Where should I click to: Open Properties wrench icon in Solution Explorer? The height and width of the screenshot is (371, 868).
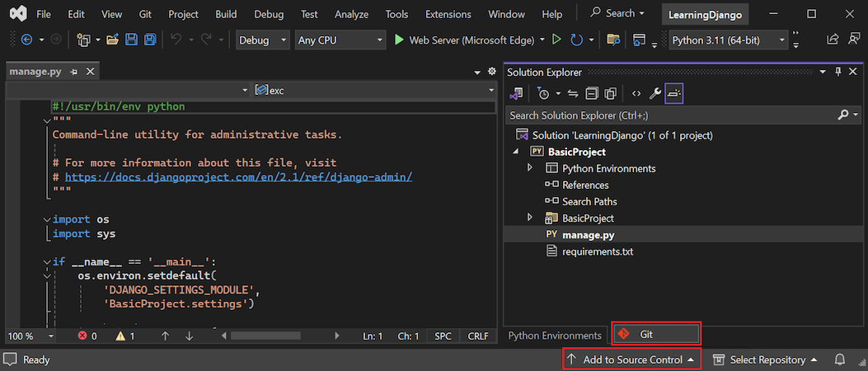tap(655, 93)
